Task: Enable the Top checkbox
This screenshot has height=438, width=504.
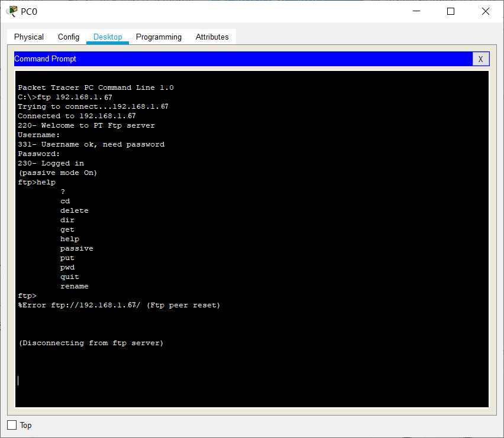Action: 12,425
